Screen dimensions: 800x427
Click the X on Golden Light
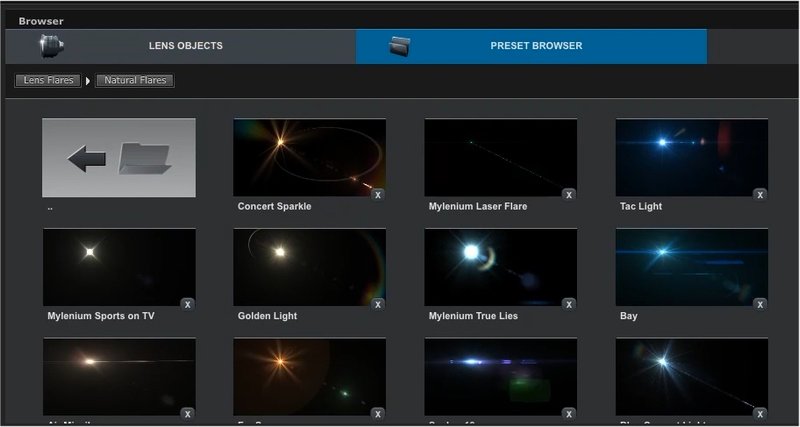(378, 305)
